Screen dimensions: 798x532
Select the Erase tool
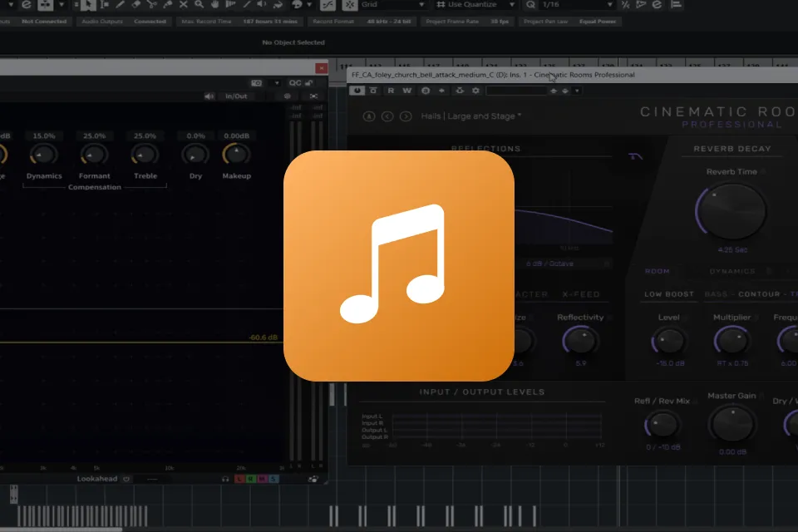[x=135, y=5]
